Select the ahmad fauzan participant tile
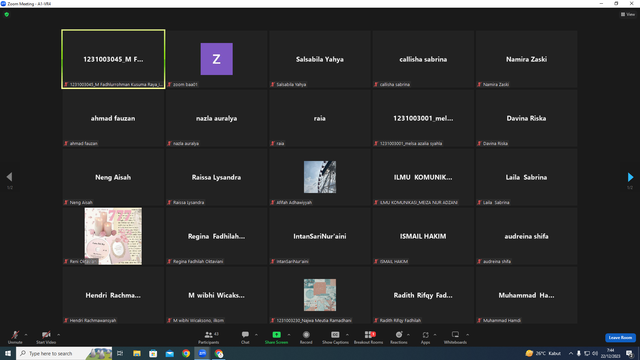The width and height of the screenshot is (640, 360). pos(113,118)
